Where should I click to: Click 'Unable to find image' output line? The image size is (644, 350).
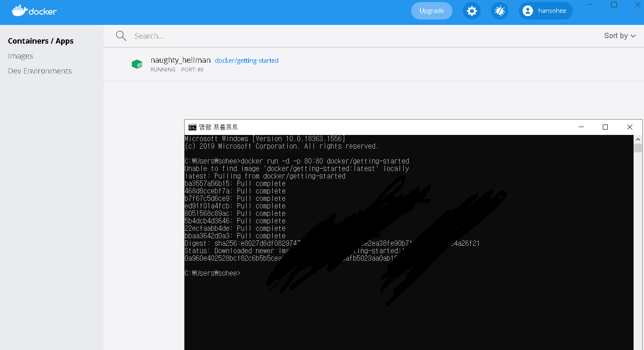click(297, 169)
